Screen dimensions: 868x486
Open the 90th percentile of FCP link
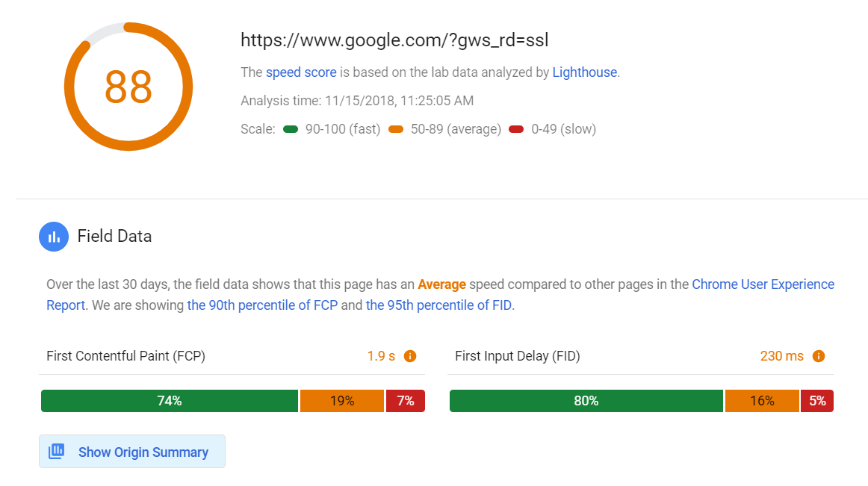(x=262, y=305)
